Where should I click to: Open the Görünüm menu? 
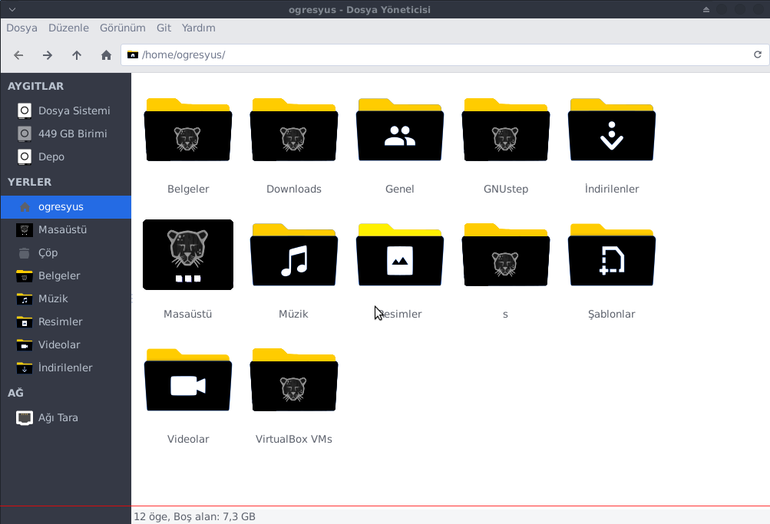point(122,28)
